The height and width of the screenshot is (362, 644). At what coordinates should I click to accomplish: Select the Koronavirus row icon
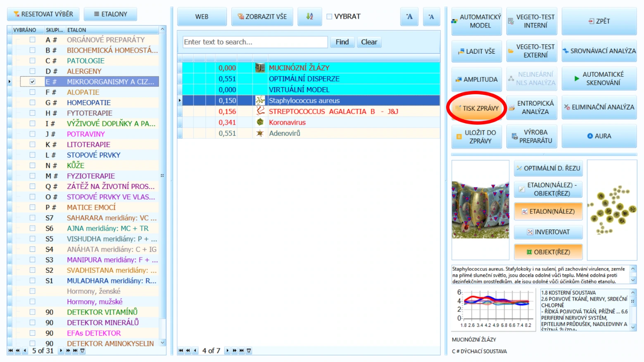coord(260,122)
